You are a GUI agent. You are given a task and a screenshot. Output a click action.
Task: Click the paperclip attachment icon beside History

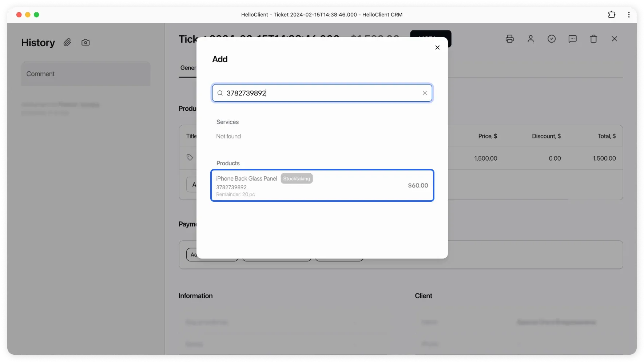point(67,43)
